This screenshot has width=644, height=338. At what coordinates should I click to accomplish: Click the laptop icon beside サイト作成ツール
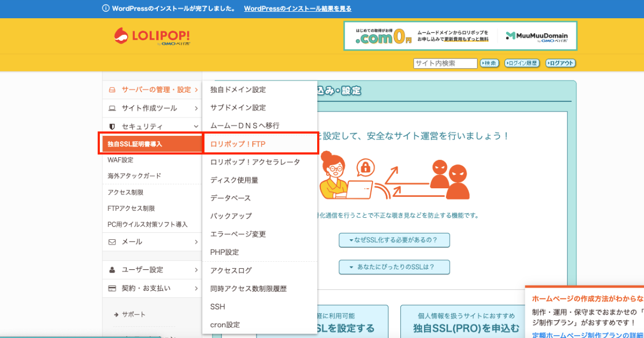pyautogui.click(x=112, y=108)
